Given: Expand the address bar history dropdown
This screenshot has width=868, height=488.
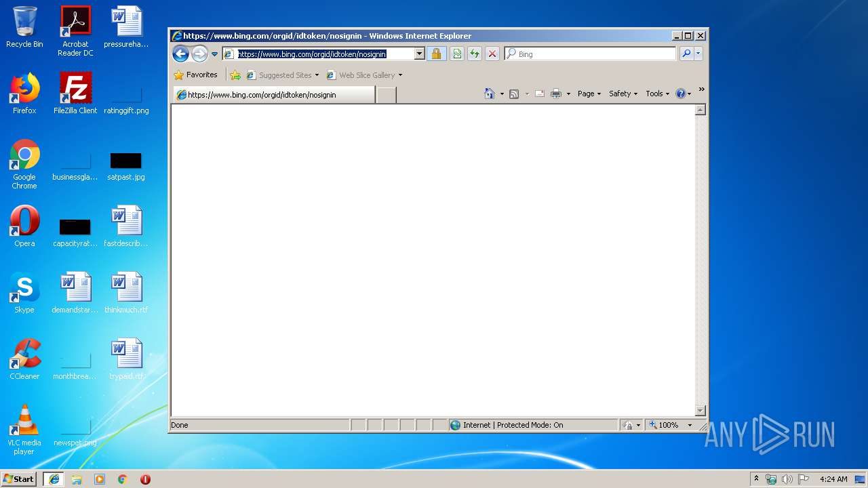Looking at the screenshot, I should (419, 54).
